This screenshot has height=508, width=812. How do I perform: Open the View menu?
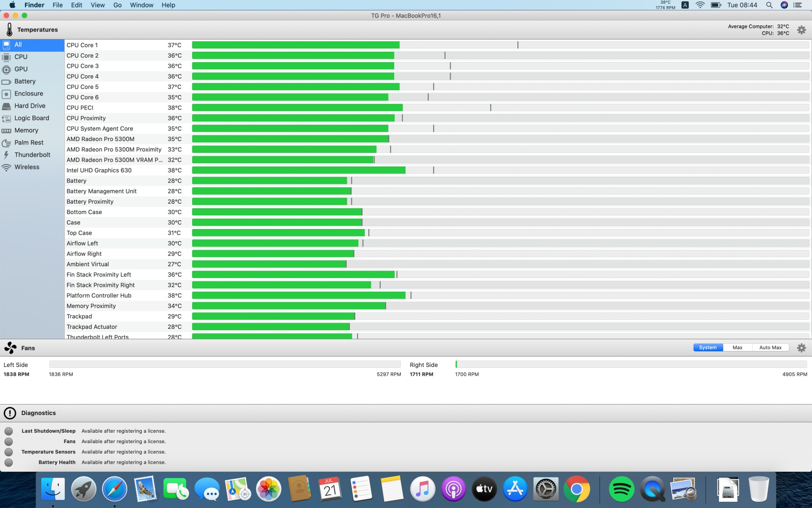tap(98, 5)
